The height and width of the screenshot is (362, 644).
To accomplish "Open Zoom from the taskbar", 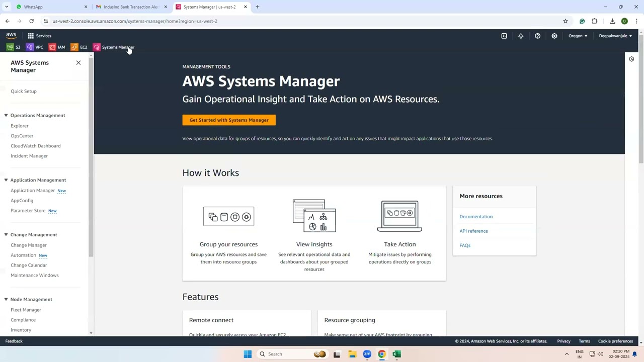I will [367, 354].
